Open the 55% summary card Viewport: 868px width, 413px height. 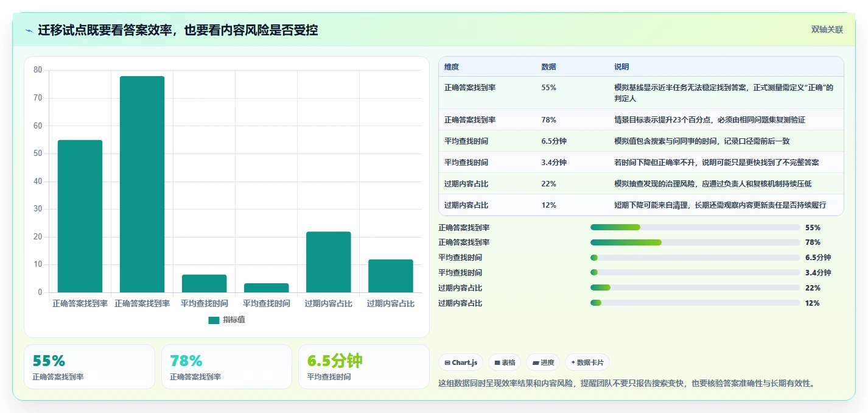click(89, 367)
